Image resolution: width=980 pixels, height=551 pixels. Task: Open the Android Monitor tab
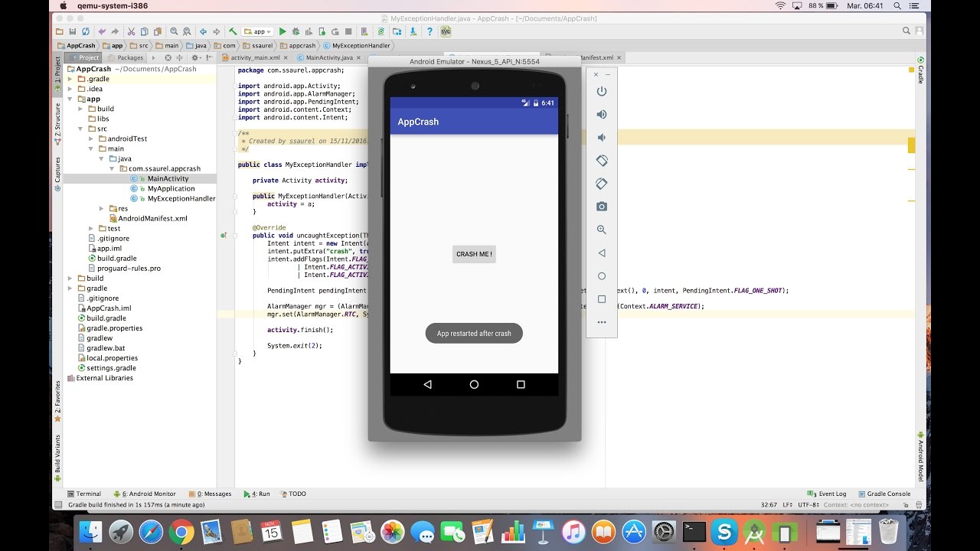tap(145, 494)
